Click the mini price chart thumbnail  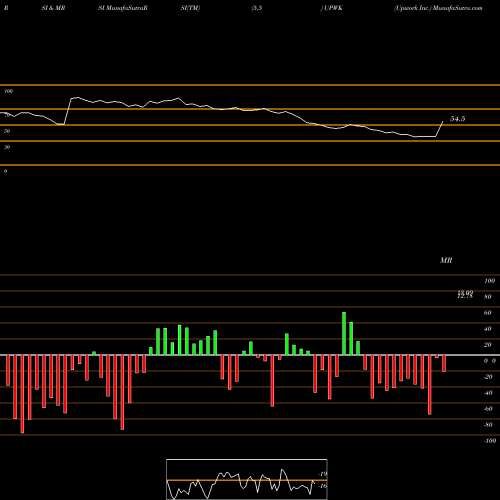[x=247, y=479]
